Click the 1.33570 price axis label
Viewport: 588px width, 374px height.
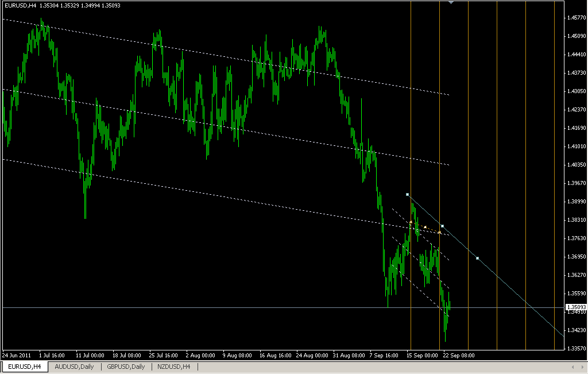pos(577,349)
